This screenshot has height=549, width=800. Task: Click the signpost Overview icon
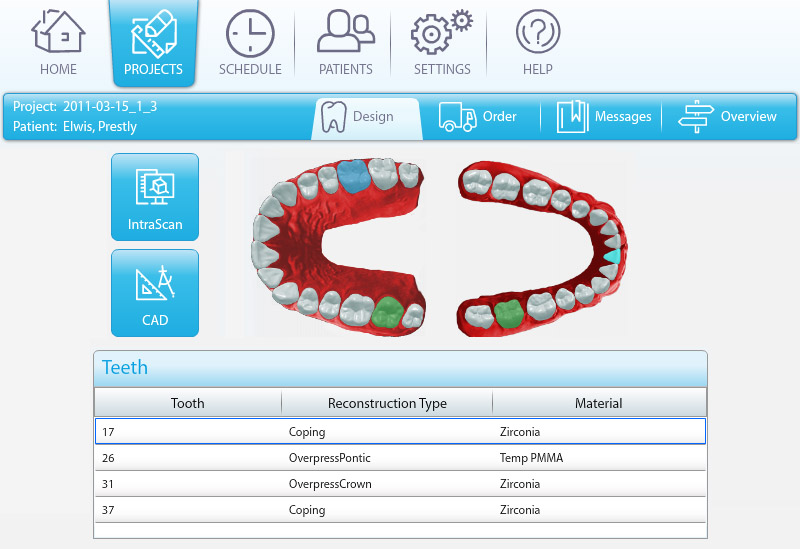click(x=696, y=117)
